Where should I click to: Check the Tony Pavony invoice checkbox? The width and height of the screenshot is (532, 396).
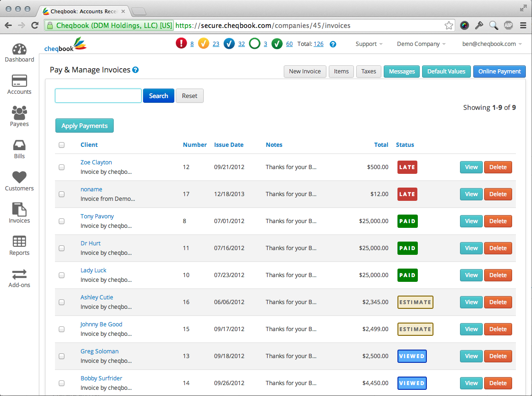pos(62,221)
